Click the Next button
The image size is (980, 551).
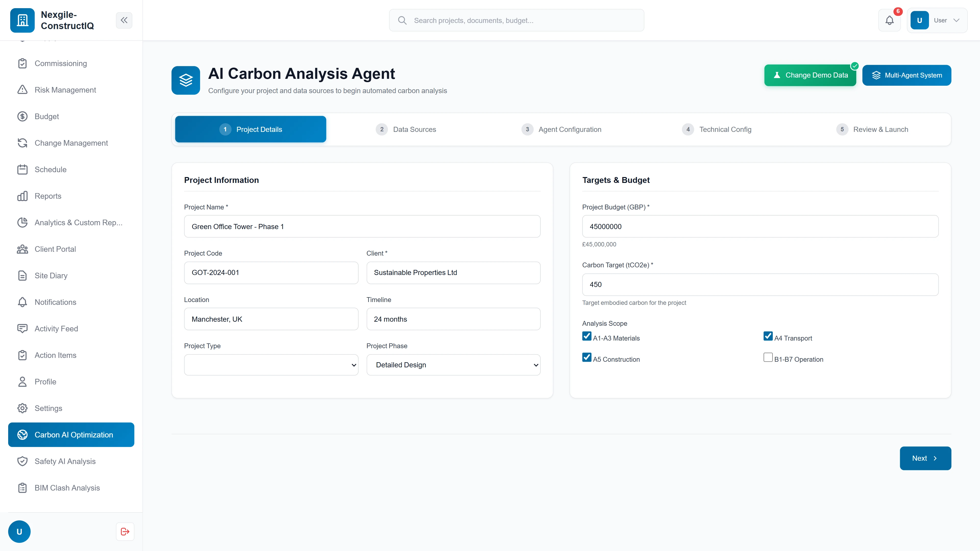[925, 458]
